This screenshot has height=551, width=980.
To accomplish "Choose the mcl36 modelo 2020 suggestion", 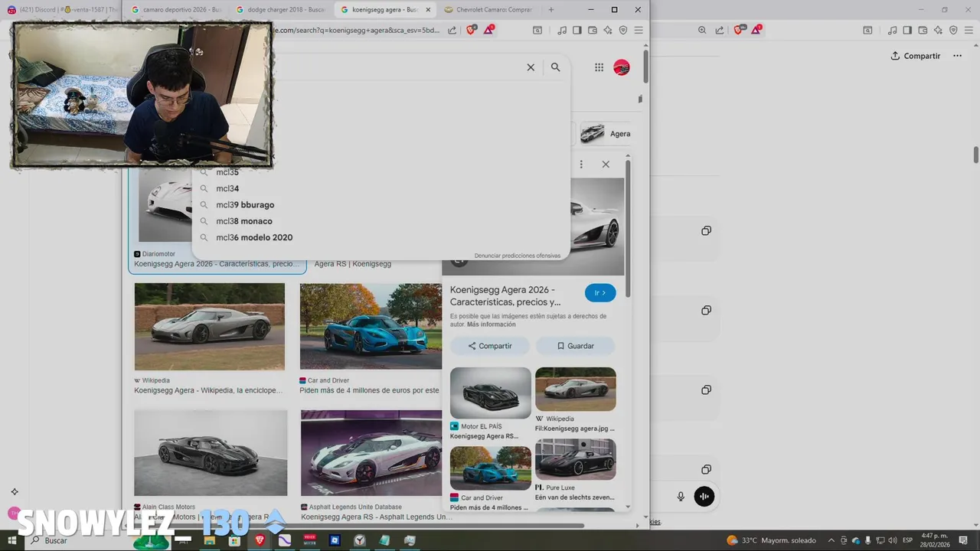I will [254, 237].
